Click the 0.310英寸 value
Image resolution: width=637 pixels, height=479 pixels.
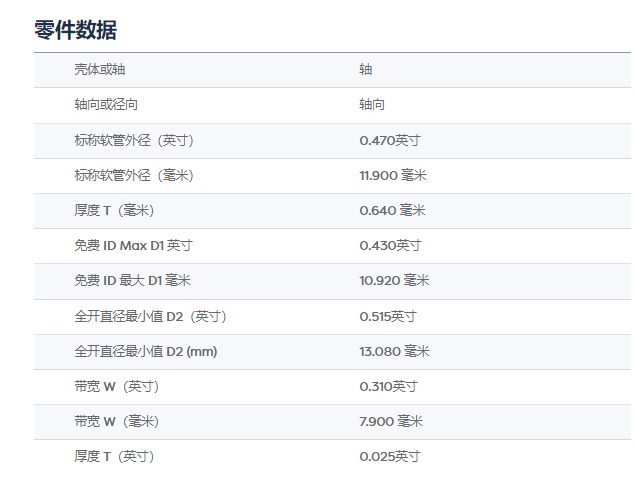[x=388, y=386]
